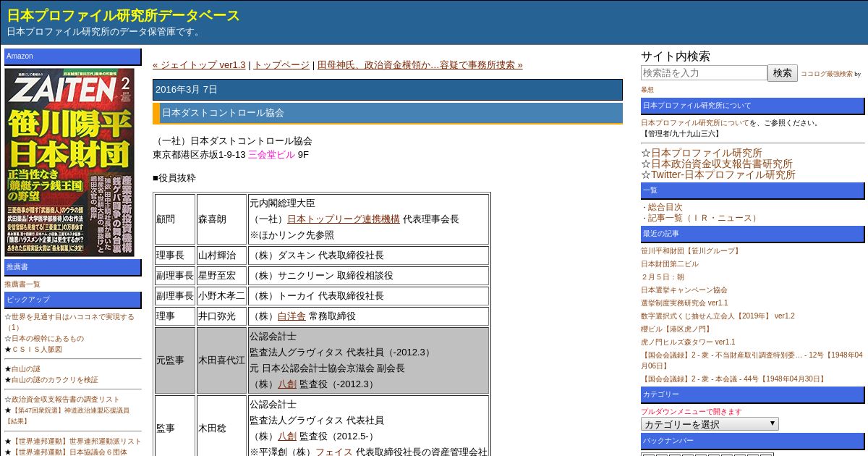Open recent article 選挙制度実務研究会 ver1.1
Image resolution: width=868 pixels, height=456 pixels.
(x=684, y=303)
